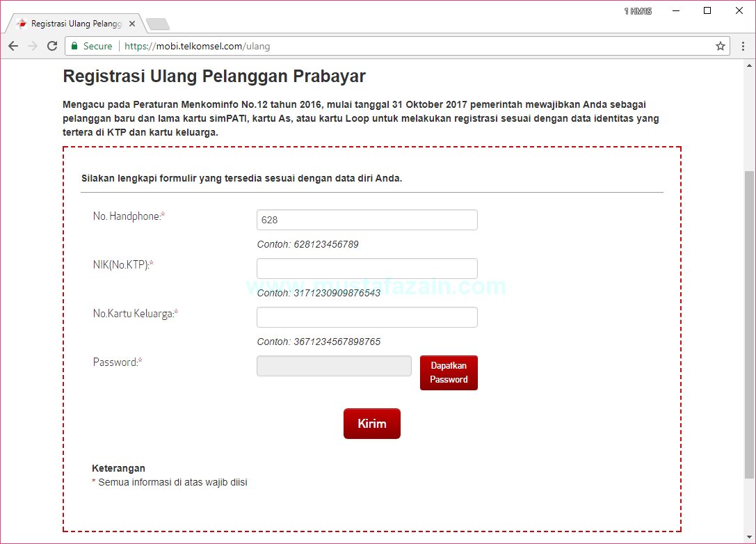Click the Keterangan heading
Viewport: 756px width, 544px height.
[119, 468]
